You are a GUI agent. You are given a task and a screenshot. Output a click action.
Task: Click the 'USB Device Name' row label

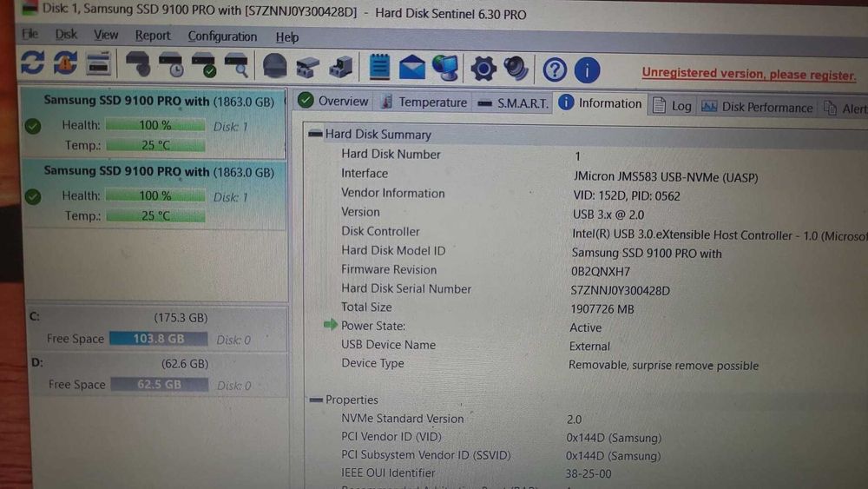pos(388,345)
